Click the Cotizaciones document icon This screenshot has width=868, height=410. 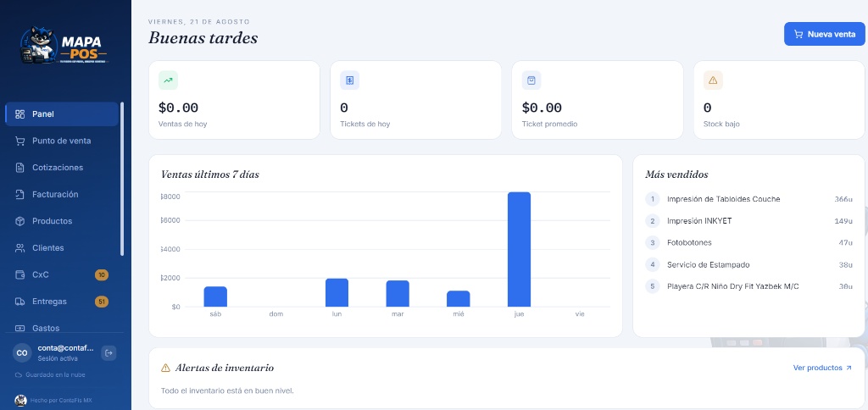[x=20, y=168]
